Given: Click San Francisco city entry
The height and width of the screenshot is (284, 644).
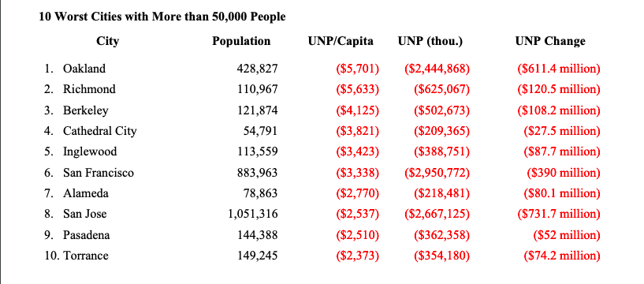Looking at the screenshot, I should point(99,173).
